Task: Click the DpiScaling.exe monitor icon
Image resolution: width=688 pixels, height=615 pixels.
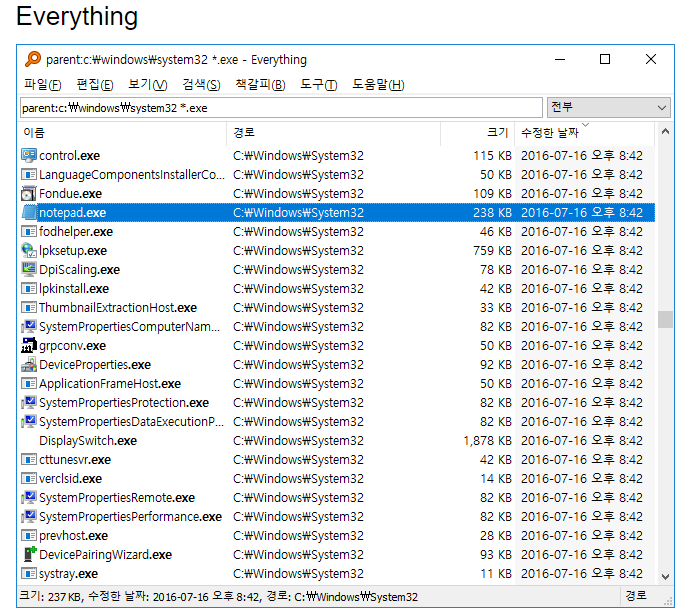Action: pyautogui.click(x=29, y=269)
